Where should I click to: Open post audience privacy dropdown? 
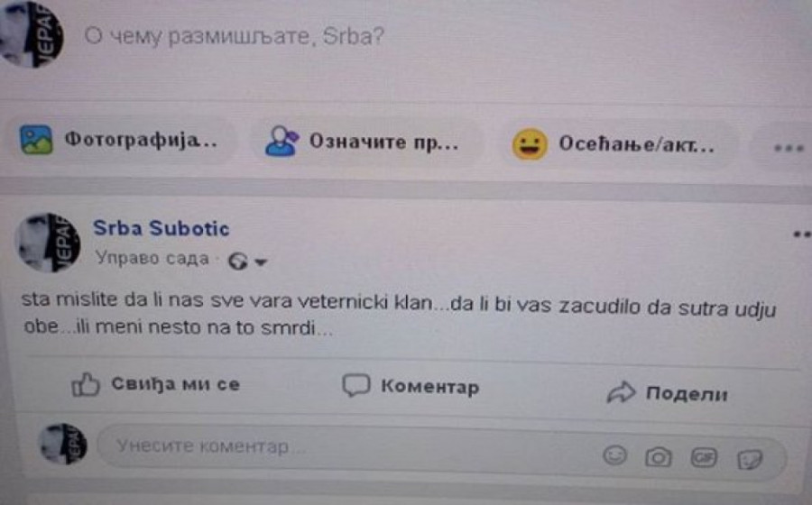[x=247, y=262]
